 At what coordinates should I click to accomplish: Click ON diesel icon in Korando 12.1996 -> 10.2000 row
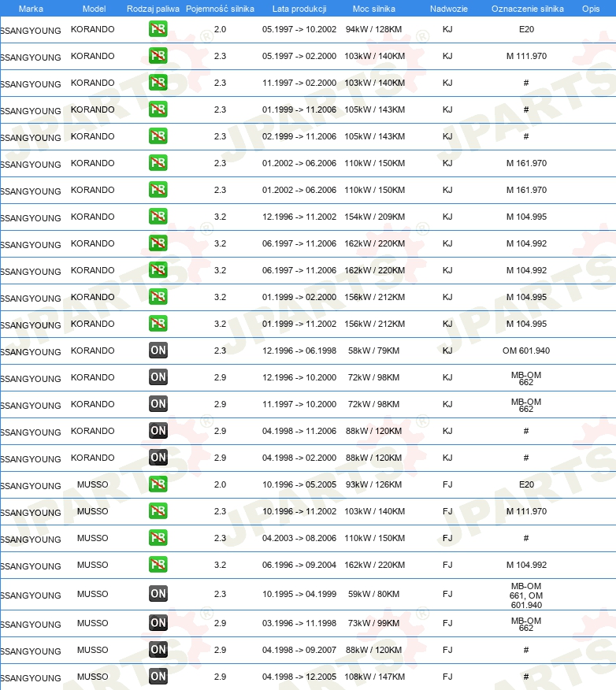coord(158,377)
